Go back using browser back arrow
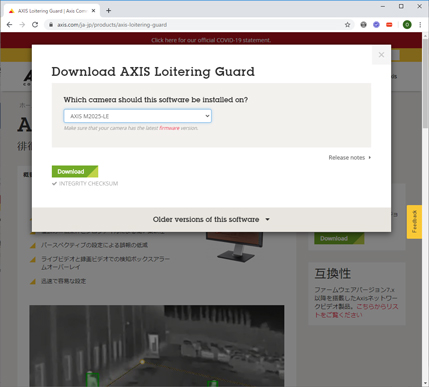 click(9, 25)
